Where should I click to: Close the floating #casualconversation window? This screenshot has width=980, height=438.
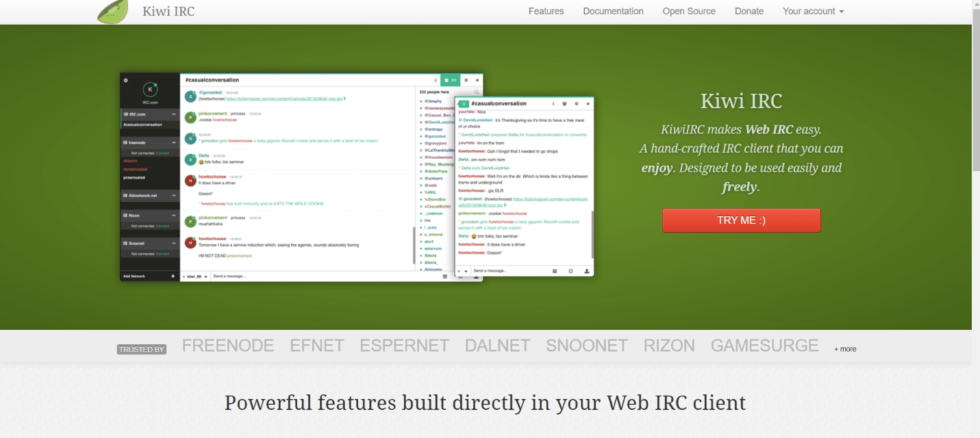tap(588, 103)
